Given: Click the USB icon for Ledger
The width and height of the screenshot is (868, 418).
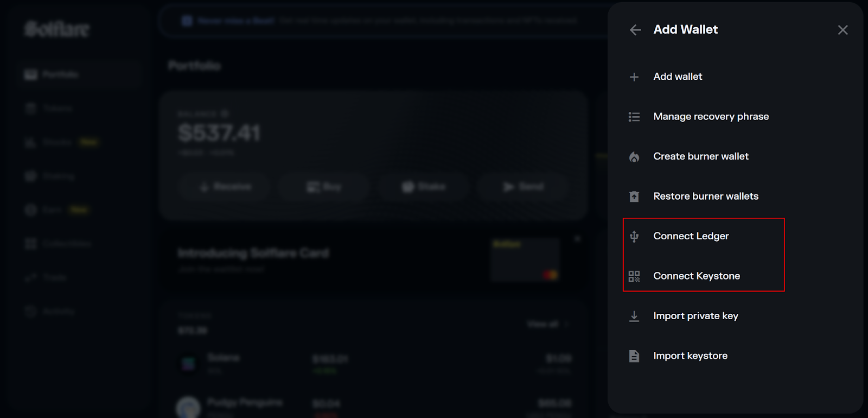Looking at the screenshot, I should (634, 236).
